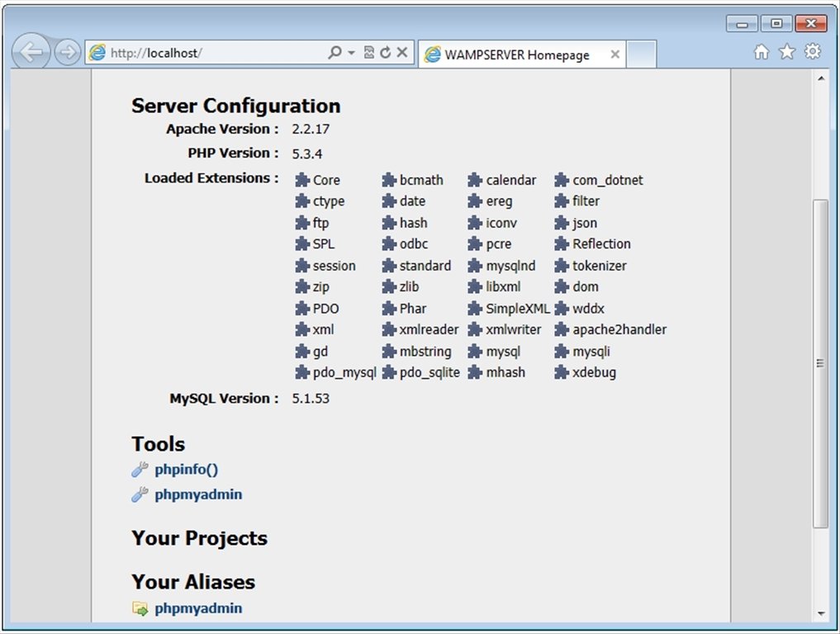Click the puzzle icon next to mbstring
Image resolution: width=840 pixels, height=634 pixels.
(389, 352)
